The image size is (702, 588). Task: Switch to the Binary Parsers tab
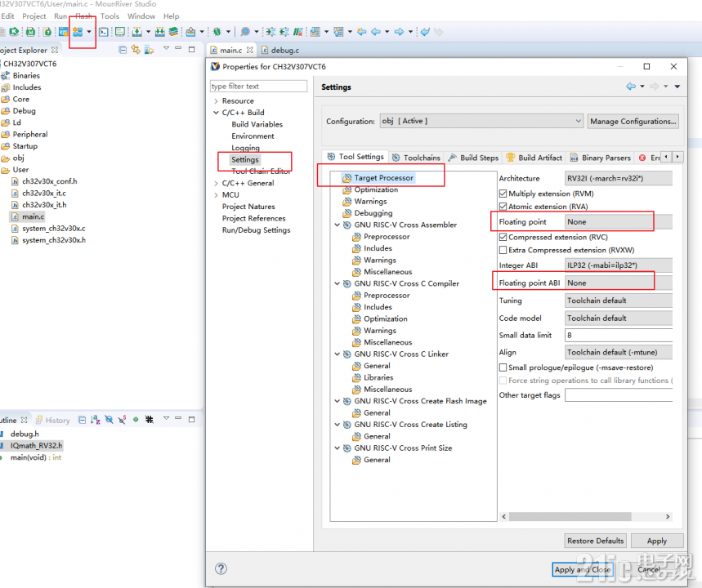click(601, 158)
